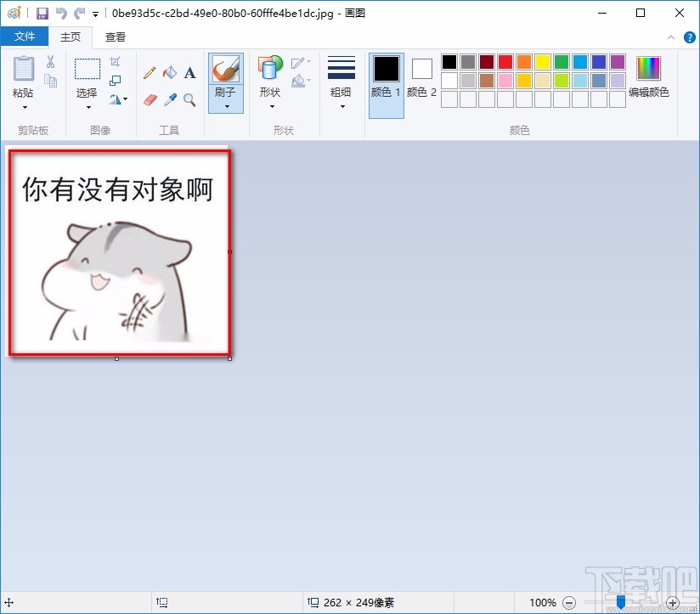Open the image resize dialog icon
700x614 pixels.
click(116, 79)
